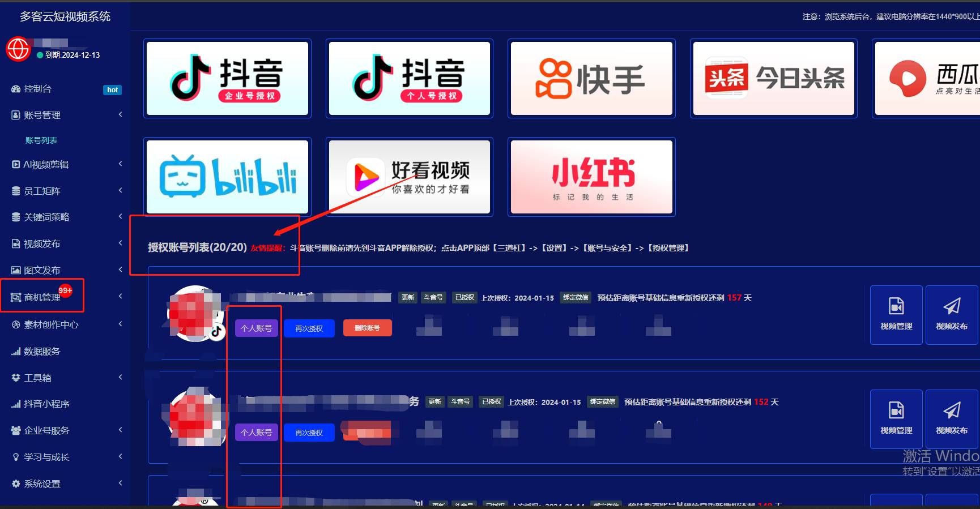Click 绑定微信 on the 157天 account row
The height and width of the screenshot is (509, 980).
coord(575,297)
